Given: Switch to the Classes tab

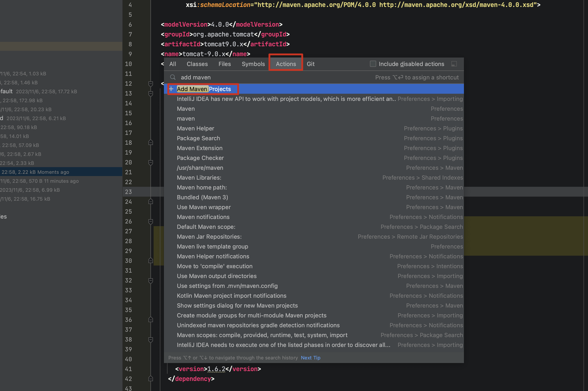Looking at the screenshot, I should [197, 64].
